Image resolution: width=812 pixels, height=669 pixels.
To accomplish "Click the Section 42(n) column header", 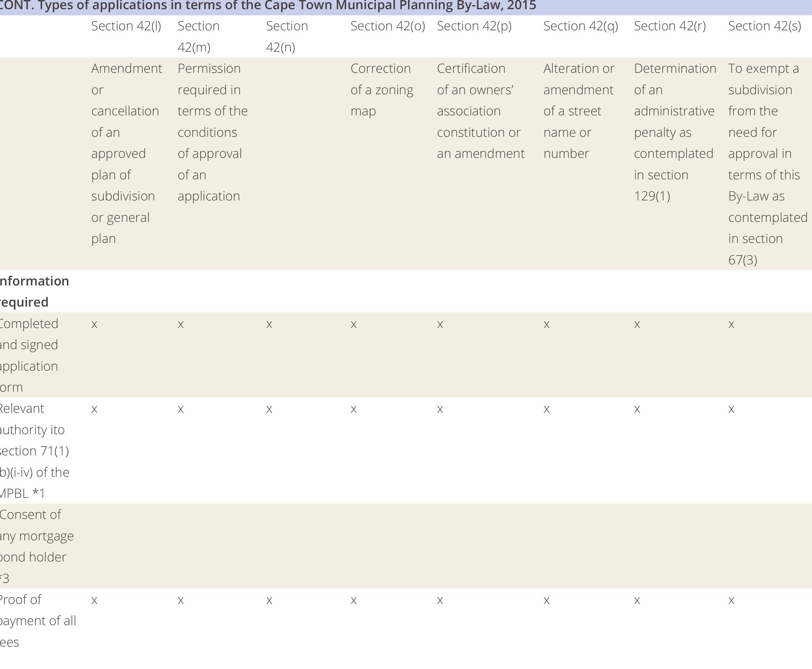I will tap(287, 37).
